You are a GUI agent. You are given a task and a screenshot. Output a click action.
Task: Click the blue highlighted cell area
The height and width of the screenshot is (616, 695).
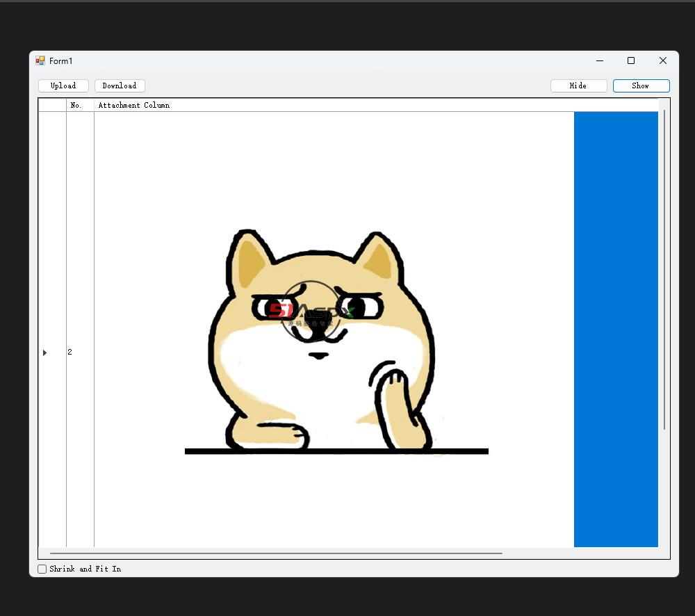pyautogui.click(x=616, y=330)
